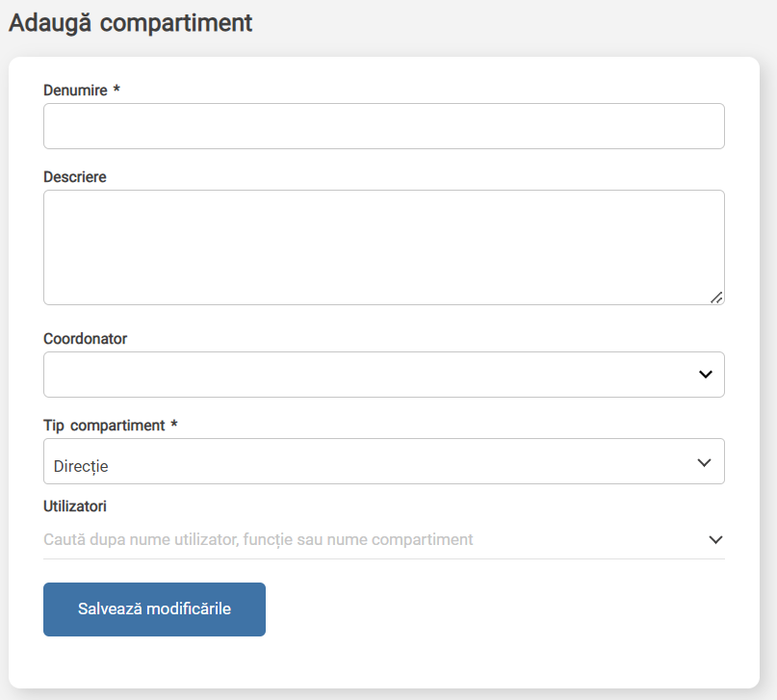Open the Coordonator dropdown field
This screenshot has width=777, height=700.
click(x=384, y=375)
